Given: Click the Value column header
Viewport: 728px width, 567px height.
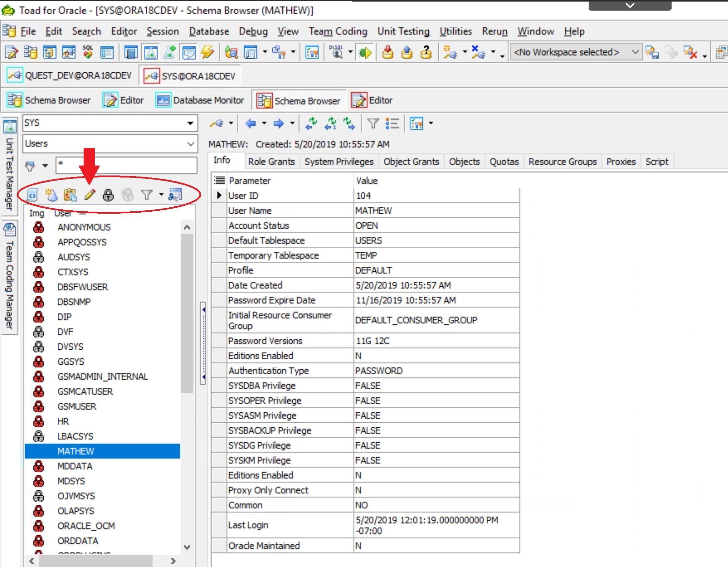Looking at the screenshot, I should (367, 181).
